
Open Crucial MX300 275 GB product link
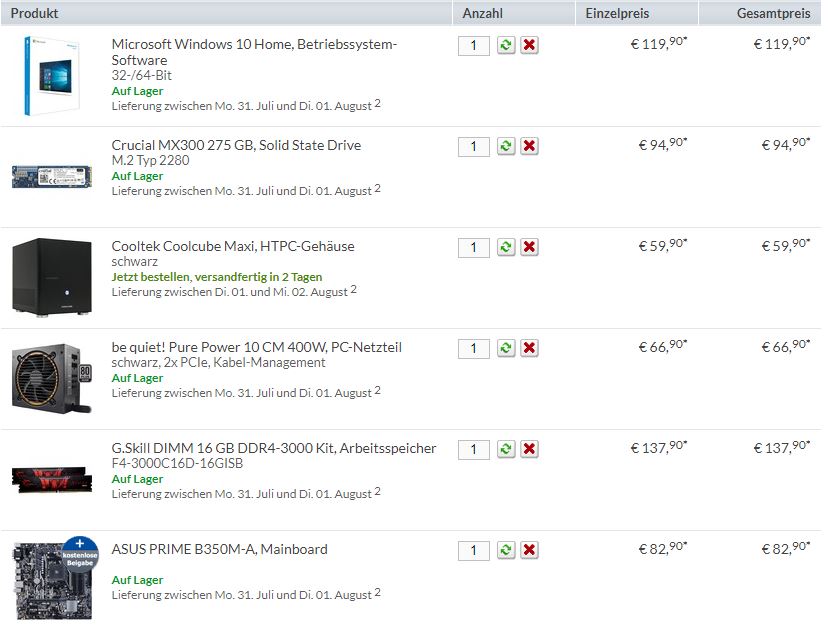(236, 145)
